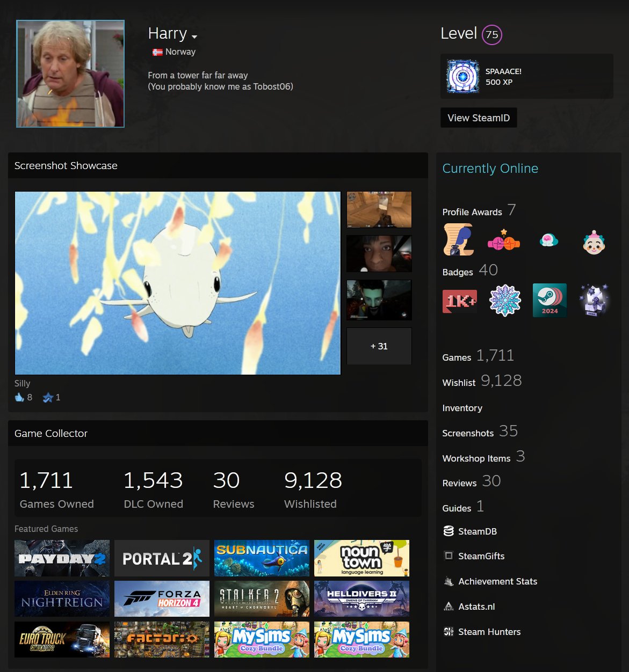Open the large Silly screenshot
Screen dimensions: 629x672
178,283
